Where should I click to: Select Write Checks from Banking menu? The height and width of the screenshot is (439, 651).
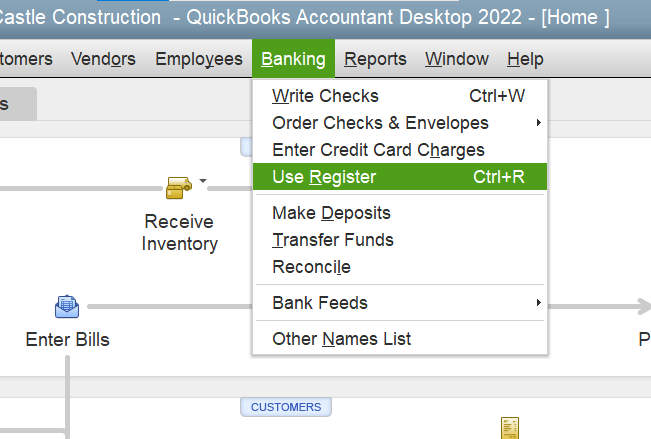click(x=400, y=96)
